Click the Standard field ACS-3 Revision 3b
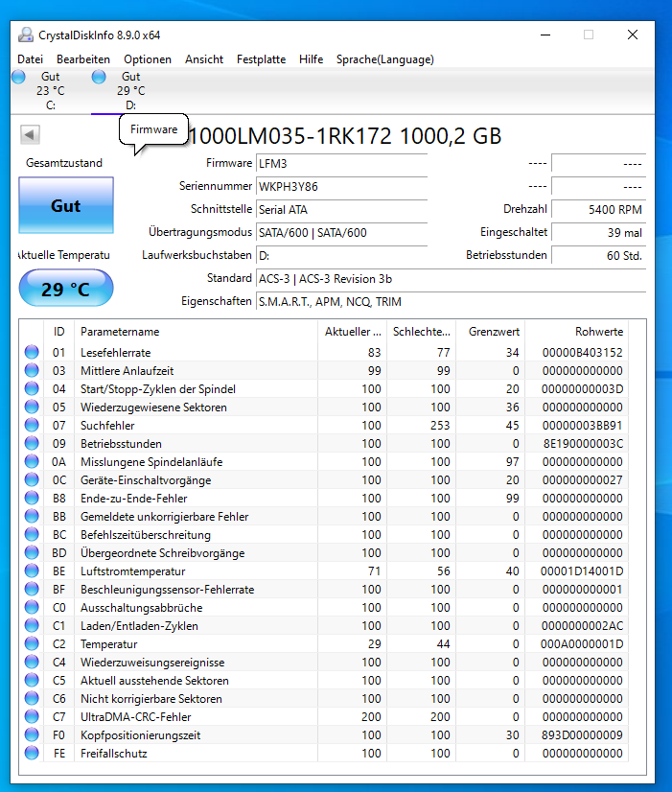This screenshot has height=792, width=672. click(x=451, y=279)
